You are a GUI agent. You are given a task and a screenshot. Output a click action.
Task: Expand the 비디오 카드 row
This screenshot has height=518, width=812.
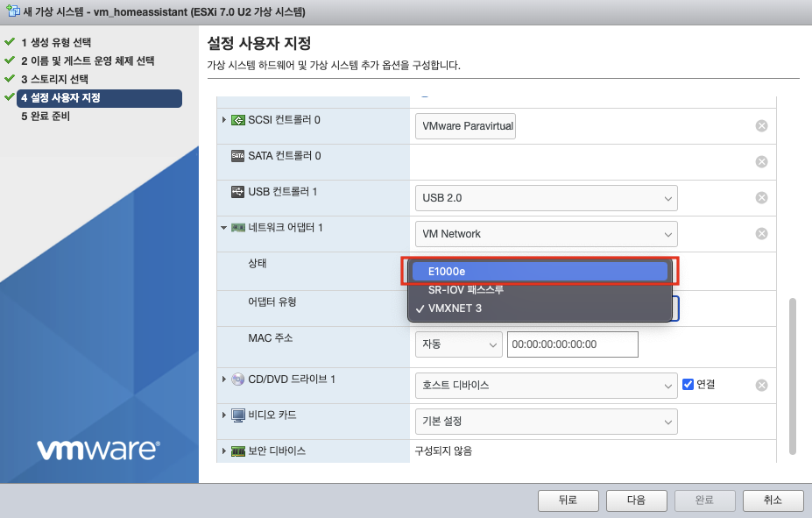coord(223,415)
